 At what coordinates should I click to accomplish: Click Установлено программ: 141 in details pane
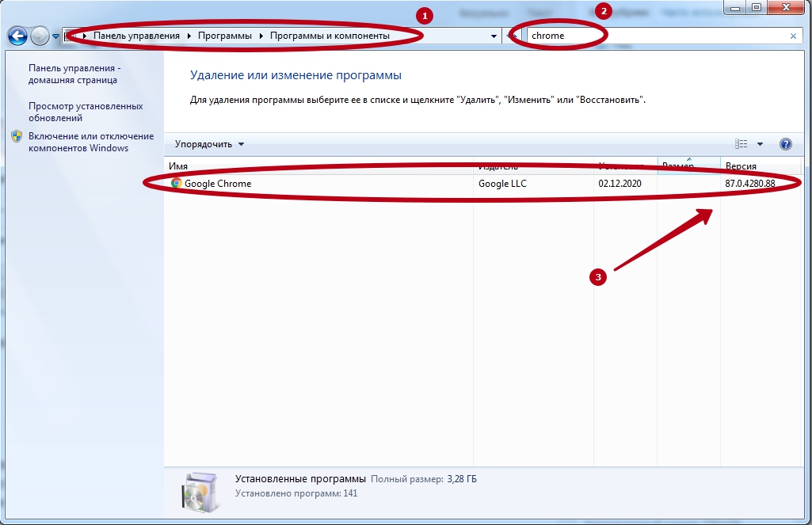coord(296,493)
